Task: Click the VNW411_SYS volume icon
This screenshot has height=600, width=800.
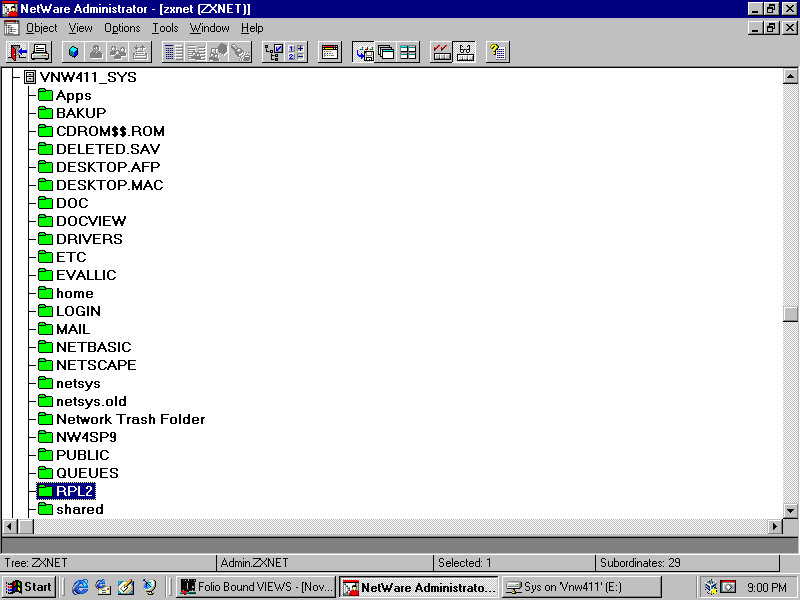Action: pyautogui.click(x=30, y=77)
